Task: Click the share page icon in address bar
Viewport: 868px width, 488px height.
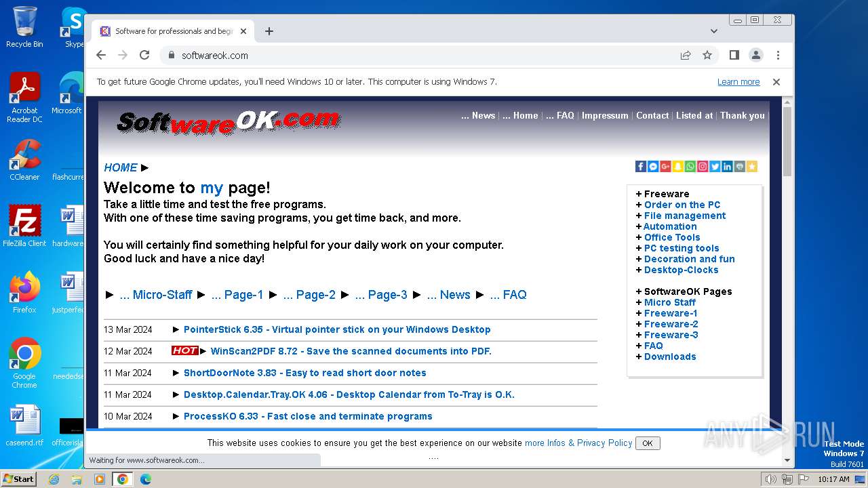Action: pos(686,55)
